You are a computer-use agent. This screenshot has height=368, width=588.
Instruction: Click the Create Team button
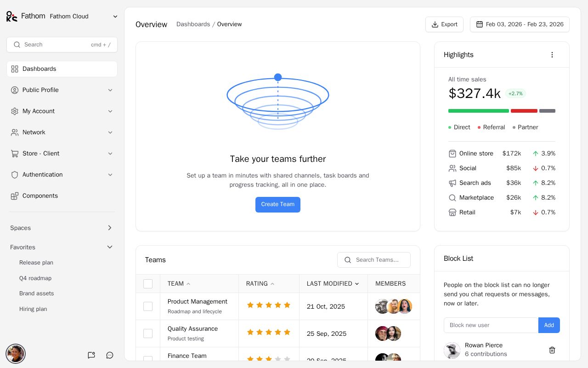[278, 205]
